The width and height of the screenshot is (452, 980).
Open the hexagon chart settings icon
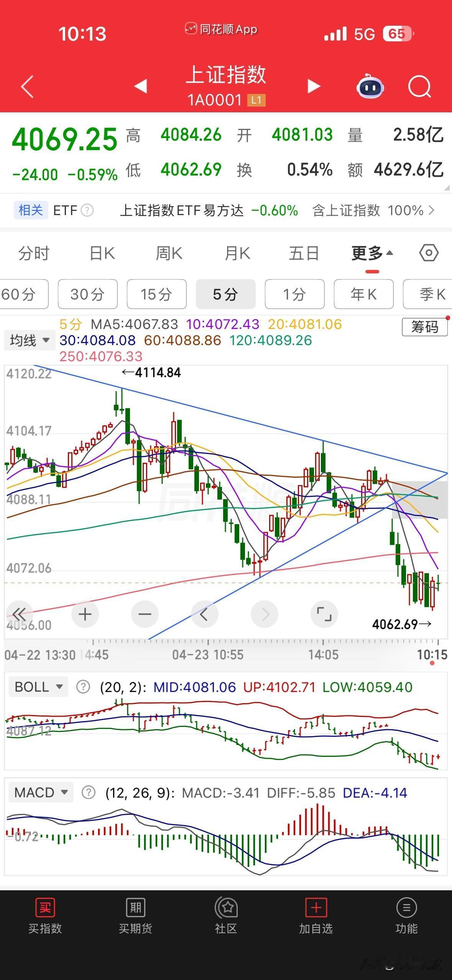[429, 253]
